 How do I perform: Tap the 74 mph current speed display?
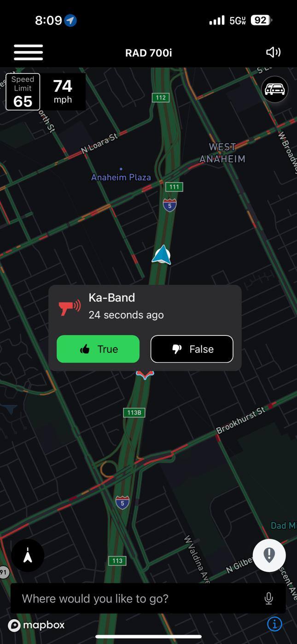pos(63,92)
